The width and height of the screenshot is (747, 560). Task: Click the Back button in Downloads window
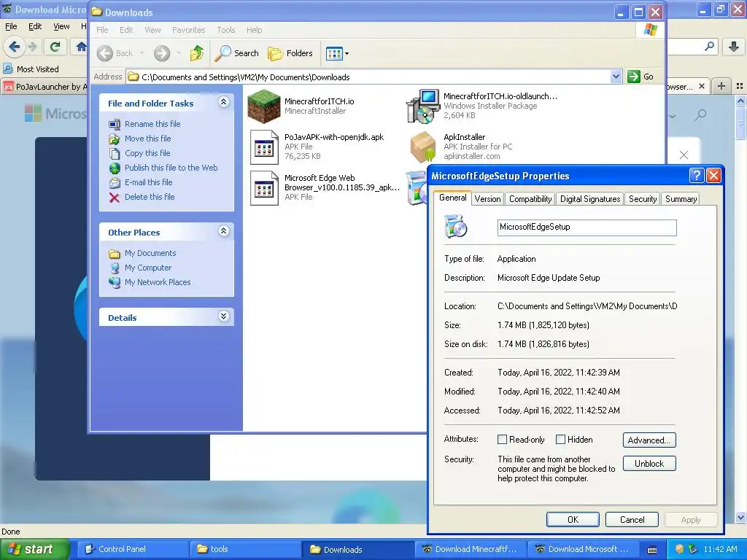pos(115,53)
